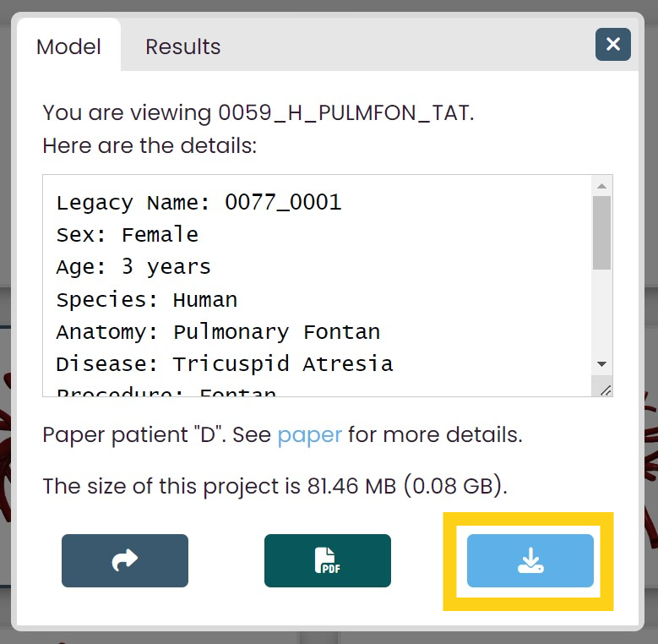The image size is (658, 644).
Task: Open the PDF document button
Action: pos(328,560)
